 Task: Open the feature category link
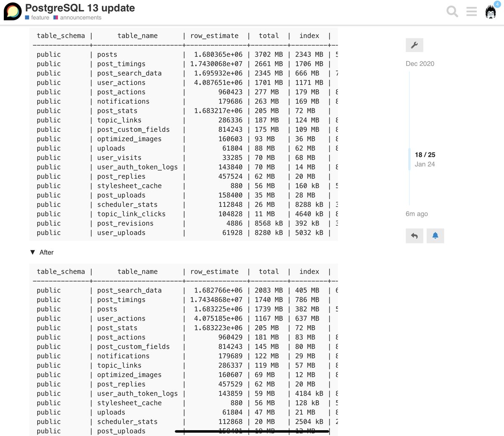tap(40, 18)
